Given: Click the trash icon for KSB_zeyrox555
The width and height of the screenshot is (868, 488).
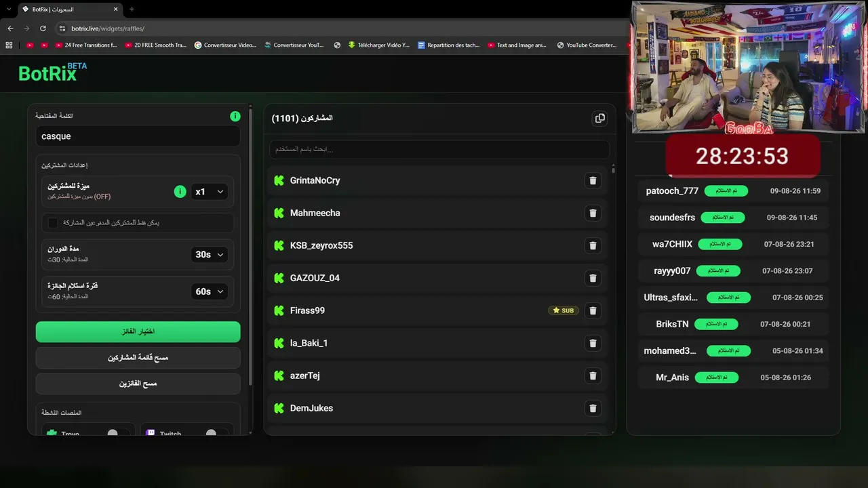Looking at the screenshot, I should click(x=593, y=245).
